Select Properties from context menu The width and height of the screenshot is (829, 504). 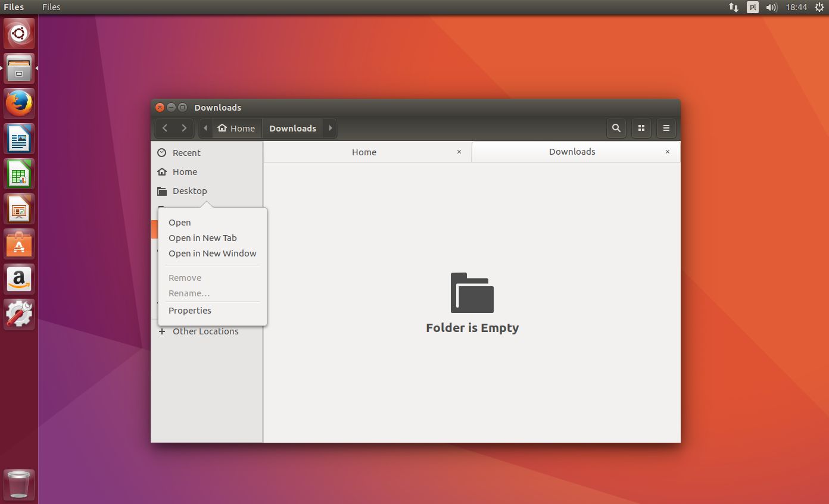[x=189, y=311]
